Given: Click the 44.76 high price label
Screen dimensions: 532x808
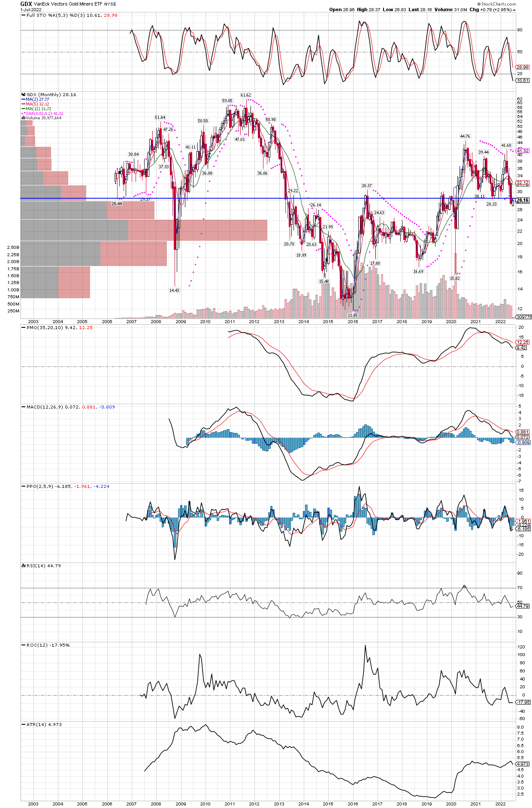Looking at the screenshot, I should tap(465, 136).
